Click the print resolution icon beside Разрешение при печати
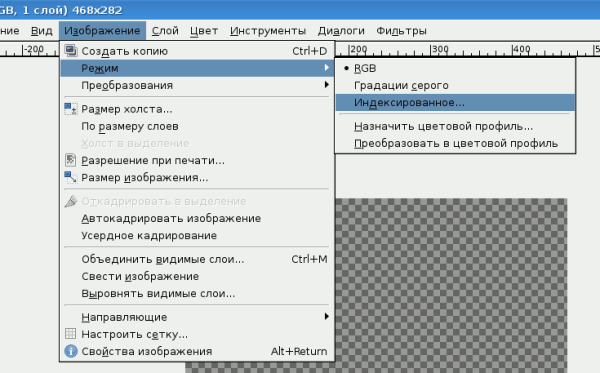 click(70, 160)
